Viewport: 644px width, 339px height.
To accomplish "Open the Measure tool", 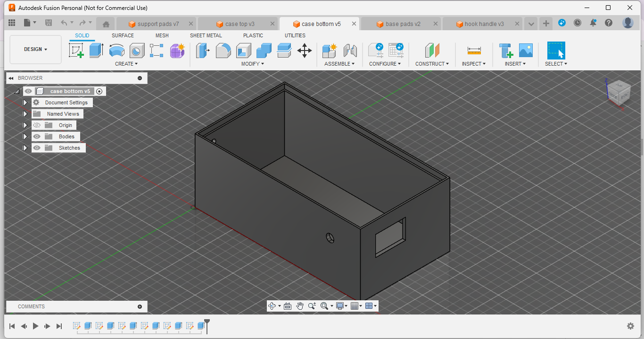I will click(474, 50).
